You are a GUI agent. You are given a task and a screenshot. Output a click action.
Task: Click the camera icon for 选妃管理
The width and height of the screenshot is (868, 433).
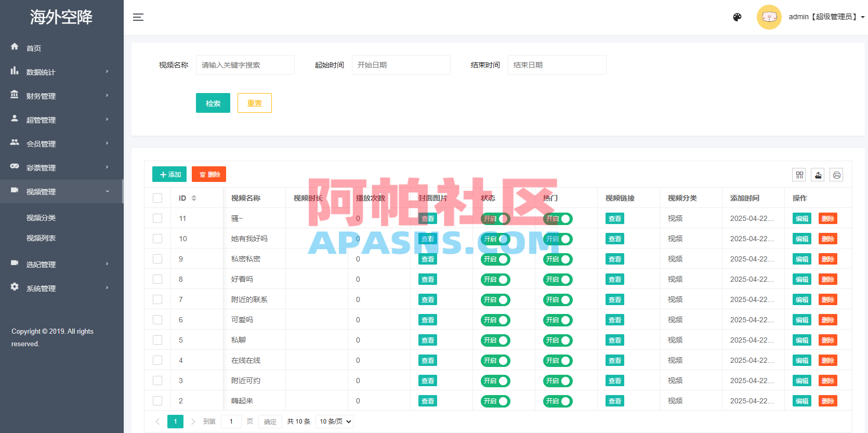click(15, 263)
